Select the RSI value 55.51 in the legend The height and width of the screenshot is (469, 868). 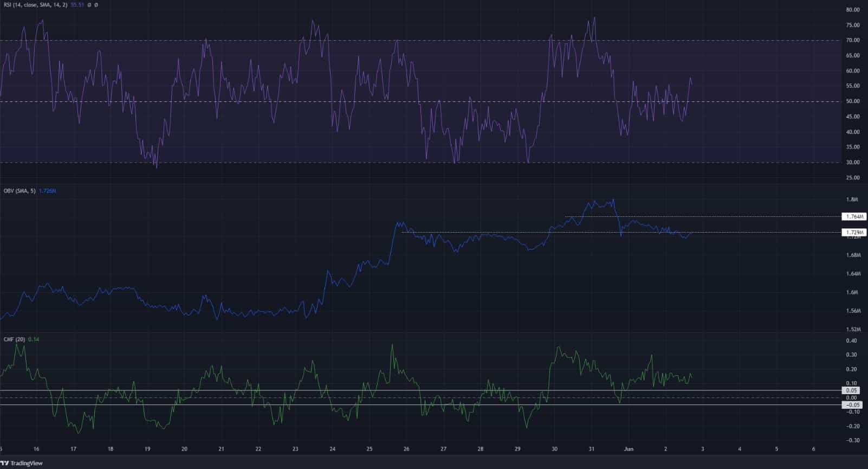(x=78, y=5)
